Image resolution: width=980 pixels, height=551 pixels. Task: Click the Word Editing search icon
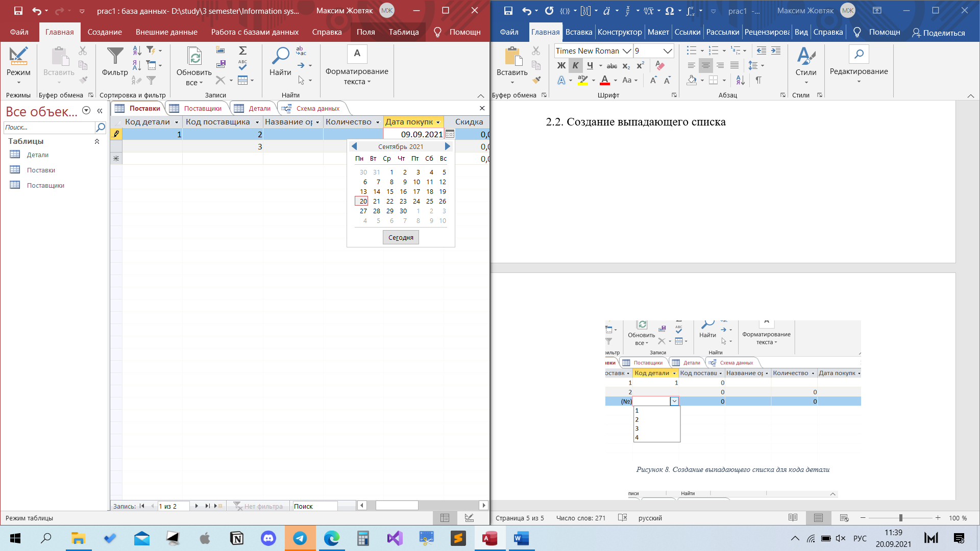coord(859,54)
